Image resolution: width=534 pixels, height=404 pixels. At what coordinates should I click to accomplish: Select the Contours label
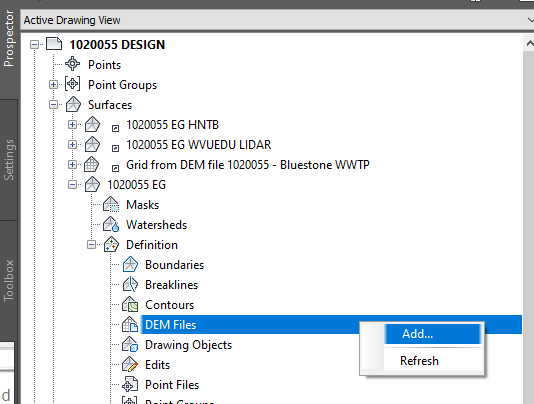(169, 305)
